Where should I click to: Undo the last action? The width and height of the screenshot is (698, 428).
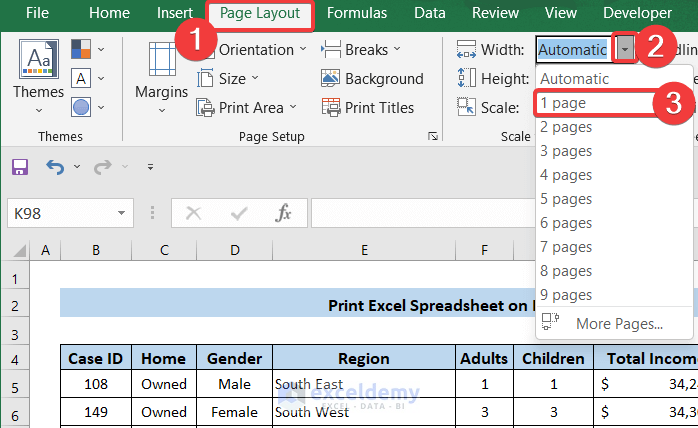[x=54, y=167]
